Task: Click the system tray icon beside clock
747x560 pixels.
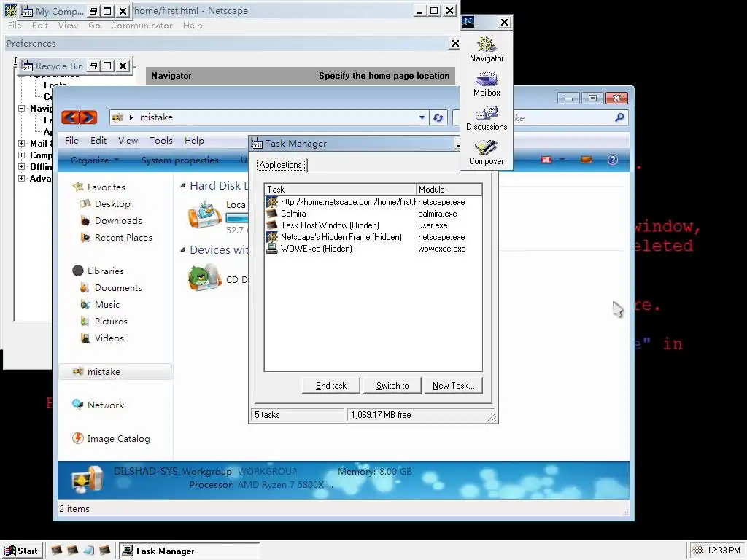Action: click(697, 551)
